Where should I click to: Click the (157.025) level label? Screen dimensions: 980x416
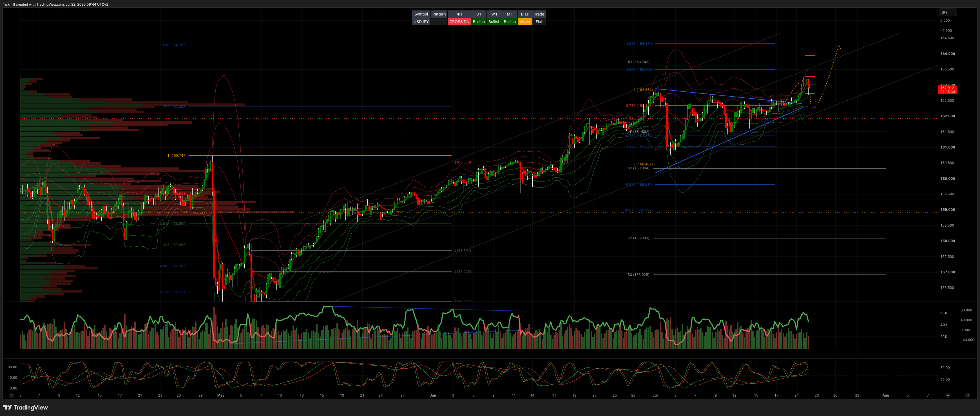click(463, 272)
